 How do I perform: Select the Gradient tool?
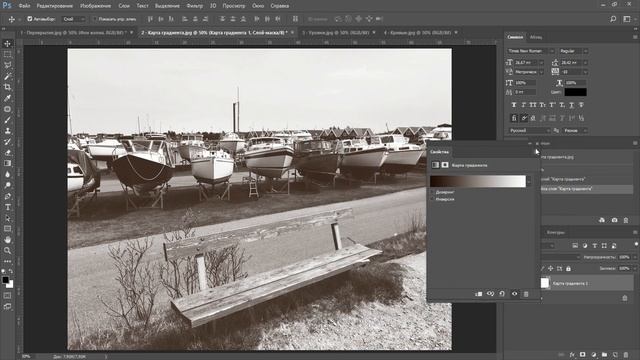[7, 163]
